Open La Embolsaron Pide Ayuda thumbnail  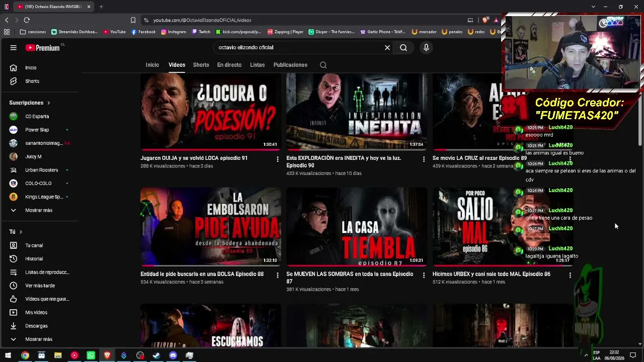(211, 227)
